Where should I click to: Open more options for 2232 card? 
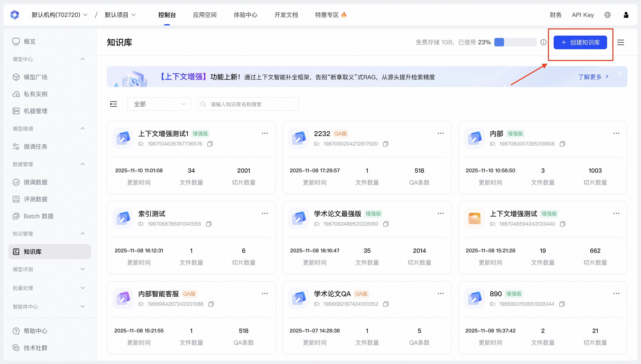click(440, 133)
